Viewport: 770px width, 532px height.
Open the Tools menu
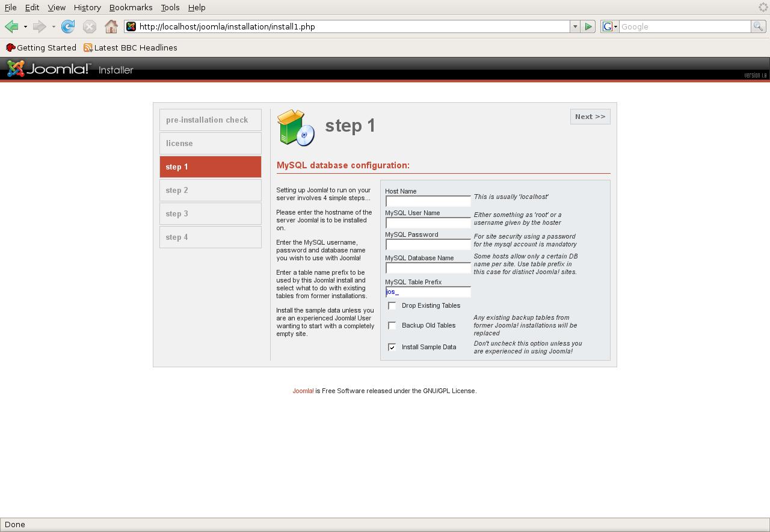[170, 7]
